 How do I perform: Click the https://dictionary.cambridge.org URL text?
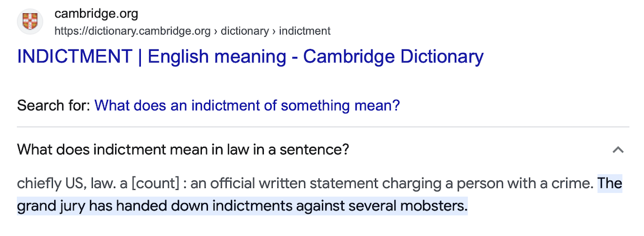click(x=132, y=31)
